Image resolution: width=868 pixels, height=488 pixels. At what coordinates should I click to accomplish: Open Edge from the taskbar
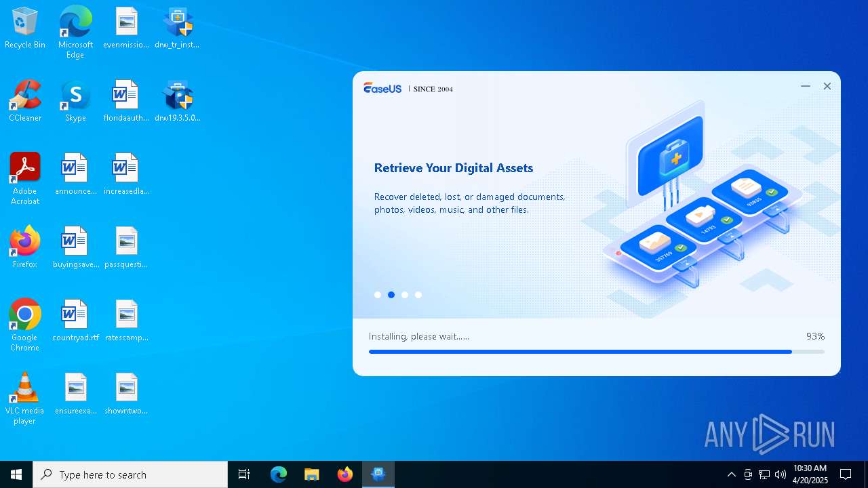point(279,474)
